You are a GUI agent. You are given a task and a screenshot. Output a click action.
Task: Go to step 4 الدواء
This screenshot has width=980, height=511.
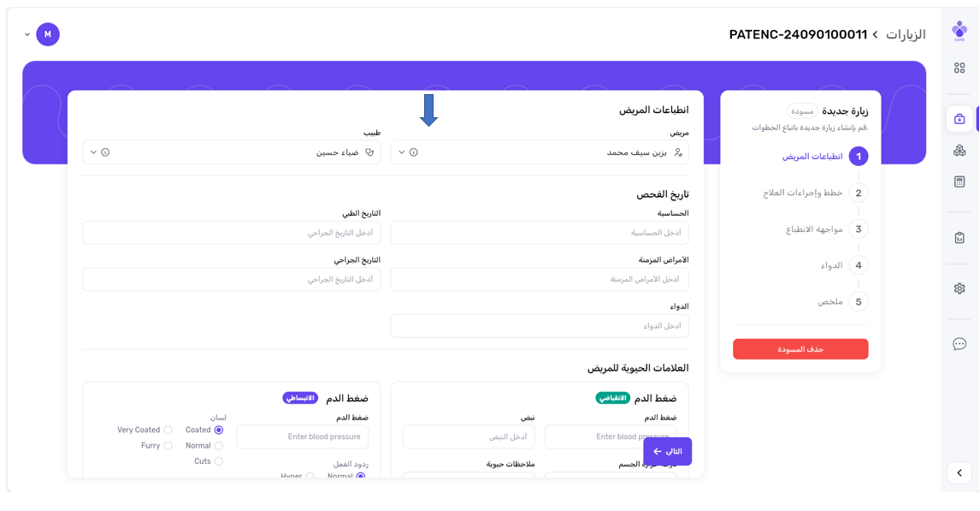[859, 265]
